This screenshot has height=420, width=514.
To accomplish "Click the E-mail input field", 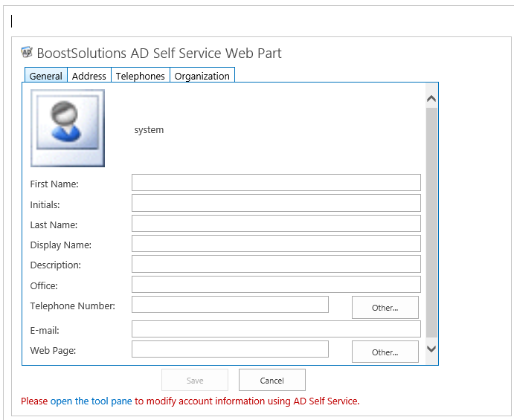I will 276,329.
